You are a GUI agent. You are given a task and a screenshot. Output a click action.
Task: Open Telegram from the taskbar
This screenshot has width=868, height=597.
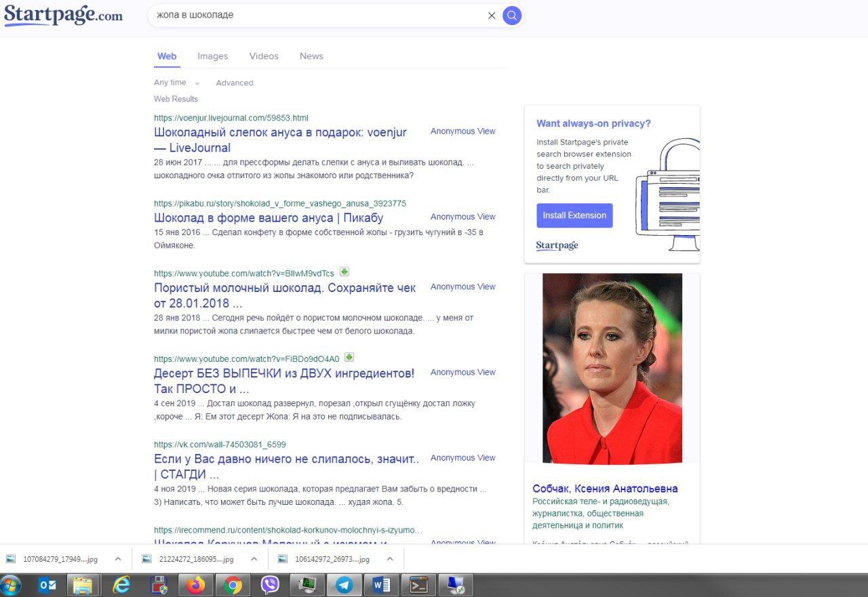pyautogui.click(x=344, y=585)
